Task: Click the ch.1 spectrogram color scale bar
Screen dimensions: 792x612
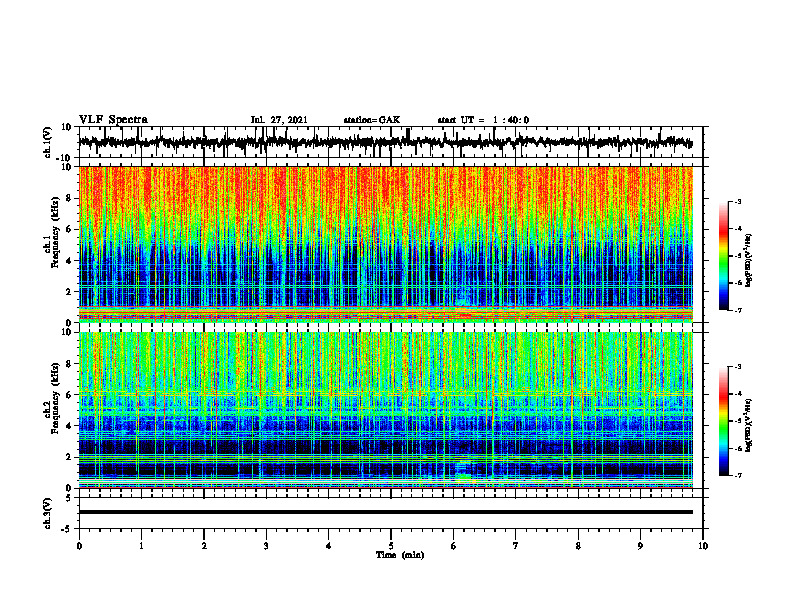Action: 724,256
